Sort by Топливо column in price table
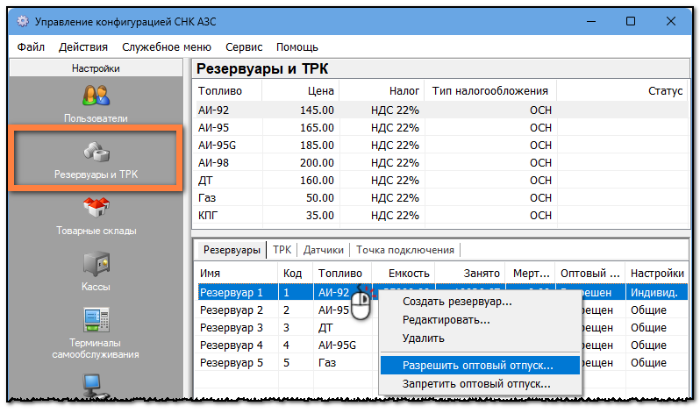This screenshot has height=413, width=700. pos(228,91)
